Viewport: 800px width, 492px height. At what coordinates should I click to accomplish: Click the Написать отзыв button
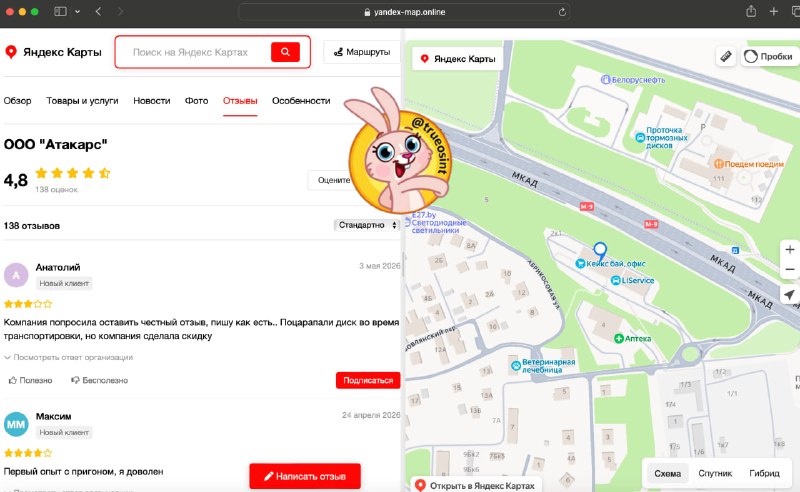[305, 476]
